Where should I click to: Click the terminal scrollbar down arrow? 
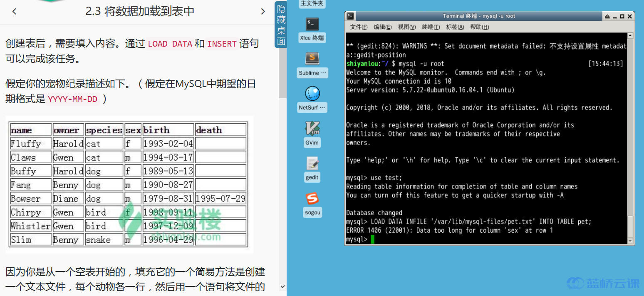(630, 241)
